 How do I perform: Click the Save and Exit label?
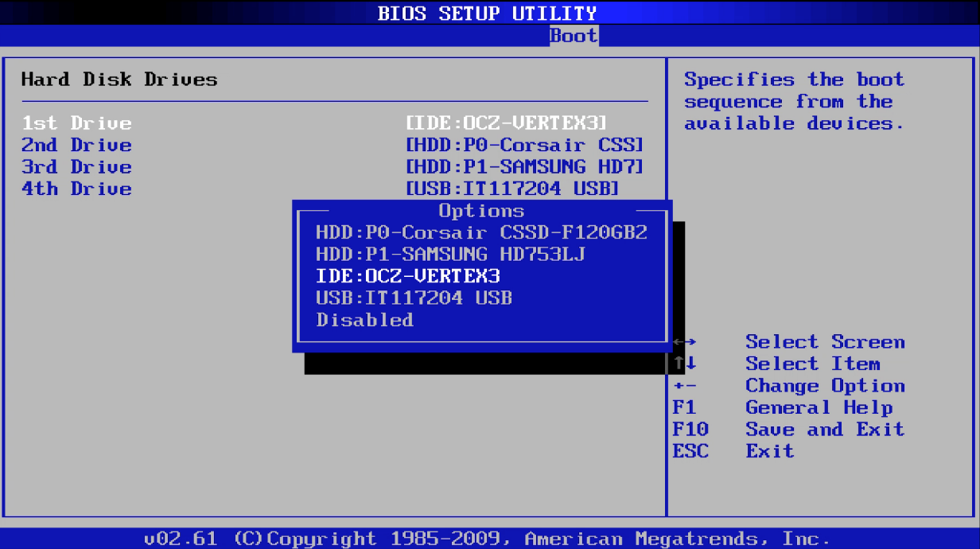(825, 430)
